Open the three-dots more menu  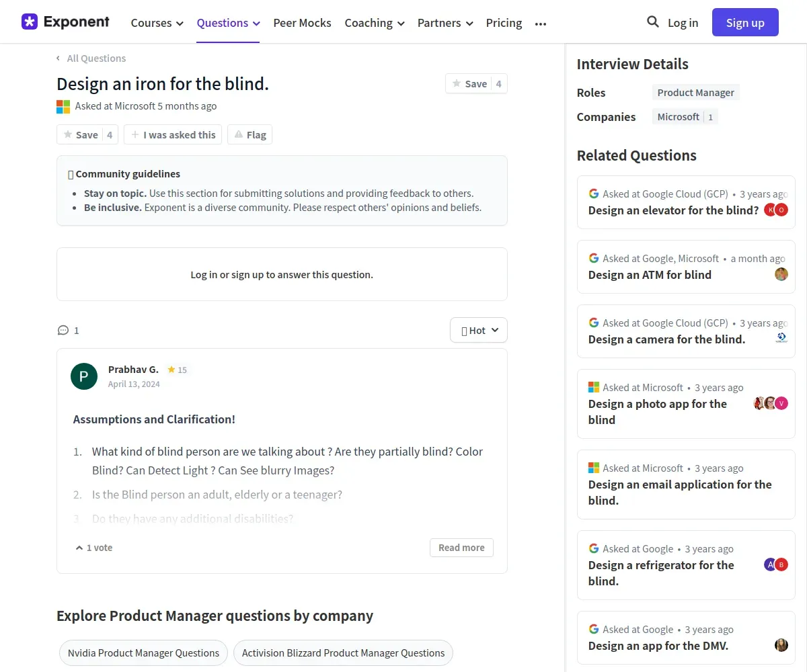pyautogui.click(x=541, y=23)
